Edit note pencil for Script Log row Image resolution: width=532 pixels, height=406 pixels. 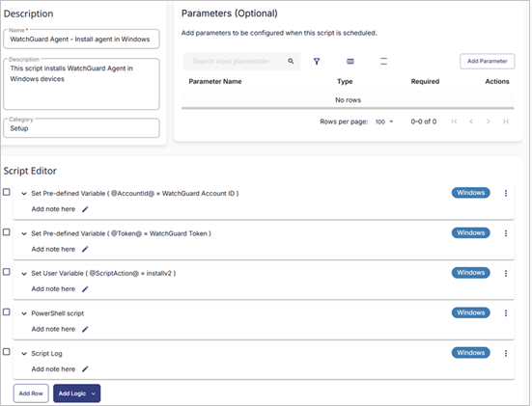pyautogui.click(x=85, y=369)
